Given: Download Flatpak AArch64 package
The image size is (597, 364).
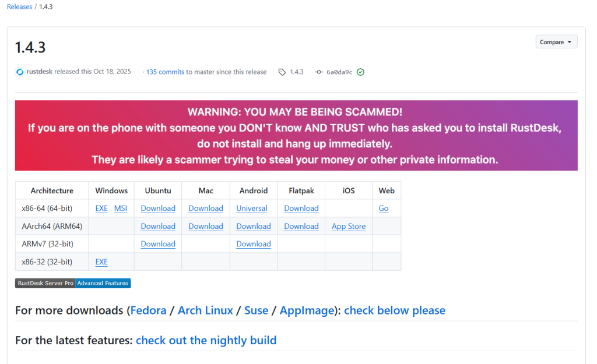Looking at the screenshot, I should coord(301,227).
